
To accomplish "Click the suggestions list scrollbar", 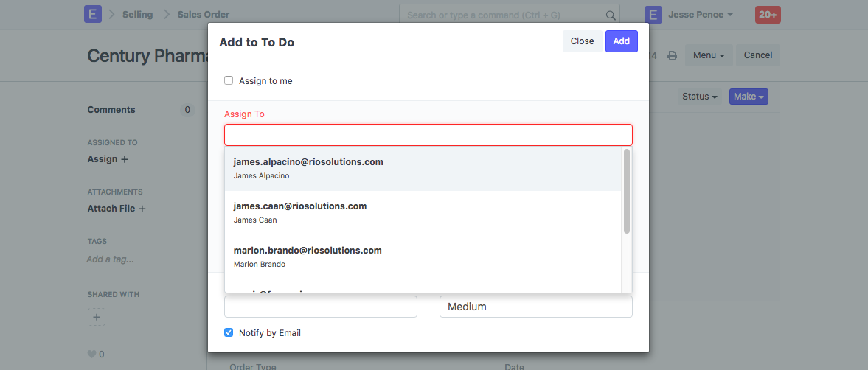I will point(627,192).
